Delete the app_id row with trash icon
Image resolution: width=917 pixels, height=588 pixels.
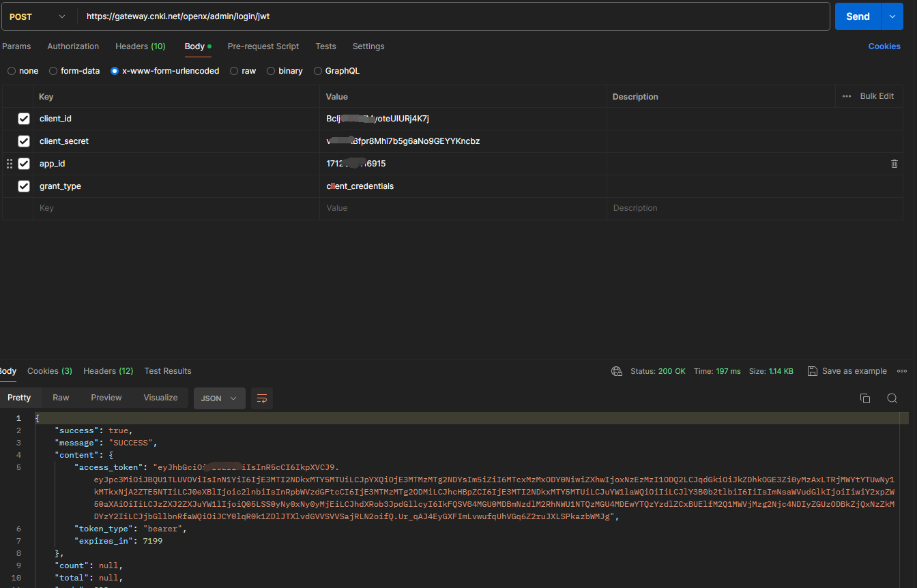click(894, 164)
